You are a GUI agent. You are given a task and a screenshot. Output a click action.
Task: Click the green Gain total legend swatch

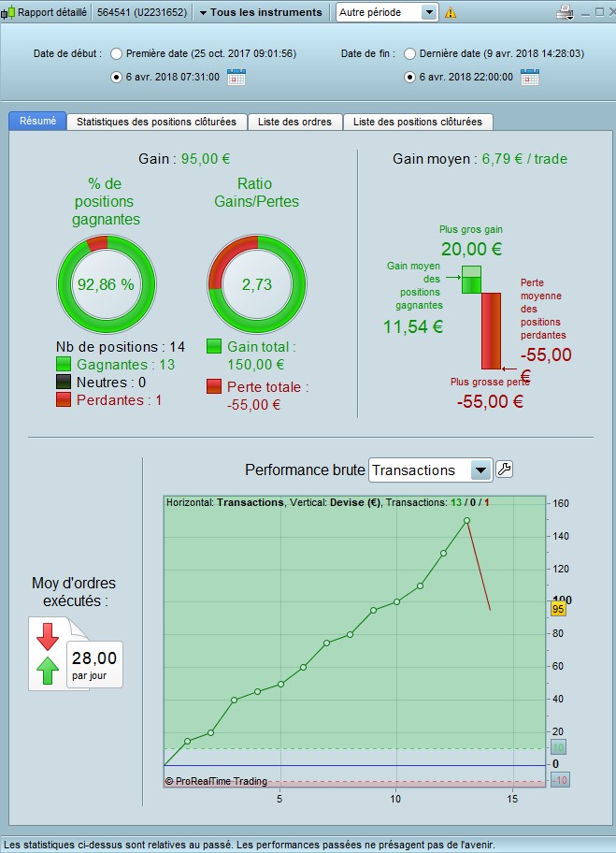click(x=214, y=346)
